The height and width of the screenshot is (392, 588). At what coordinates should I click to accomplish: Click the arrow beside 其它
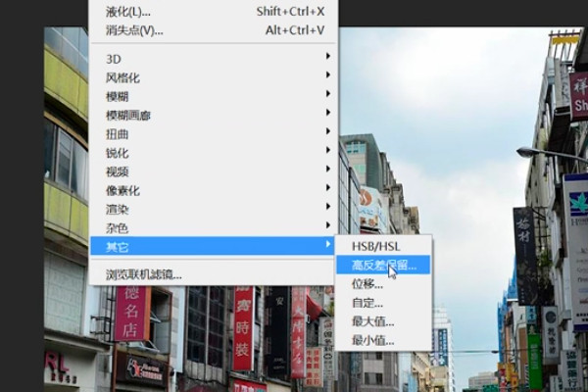tap(328, 244)
